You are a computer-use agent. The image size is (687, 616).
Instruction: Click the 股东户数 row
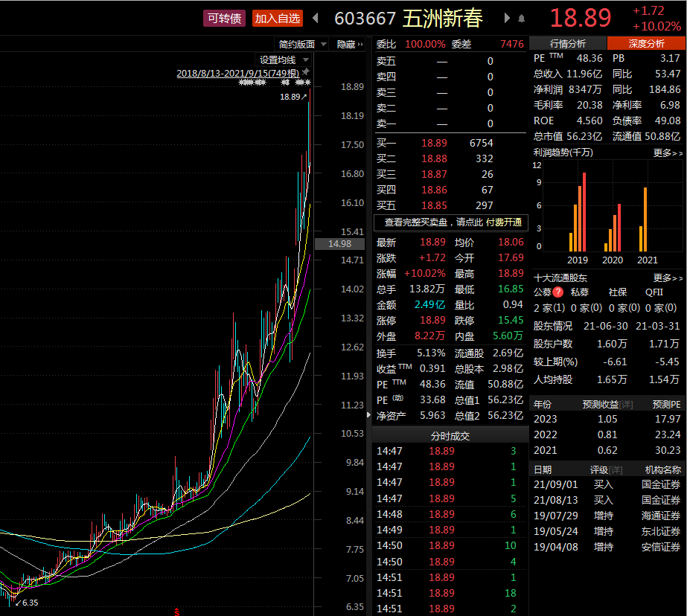607,344
